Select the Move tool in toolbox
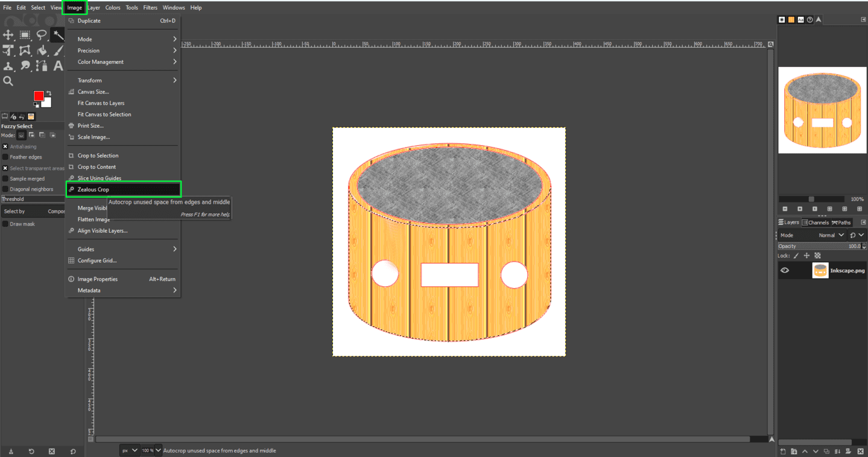 [8, 35]
